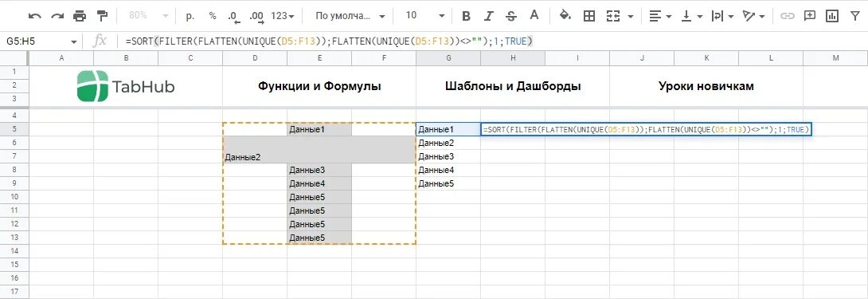Open the font size dropdown
868x299 pixels.
coord(424,15)
